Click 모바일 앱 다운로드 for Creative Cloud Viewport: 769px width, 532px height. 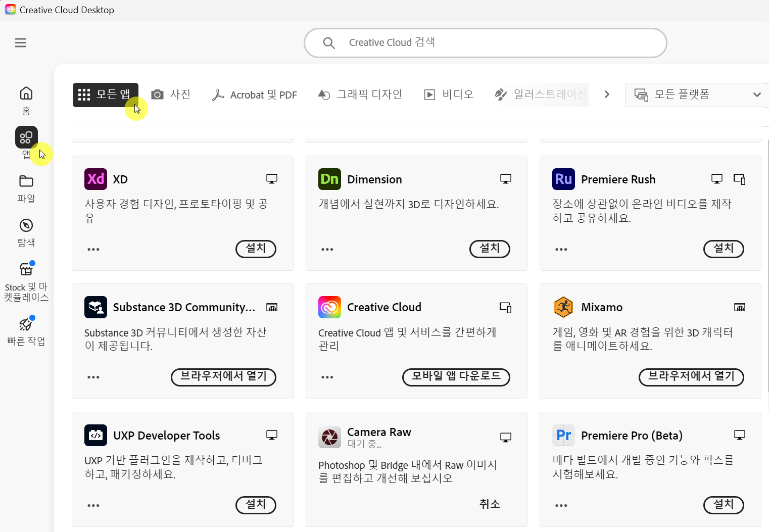456,377
